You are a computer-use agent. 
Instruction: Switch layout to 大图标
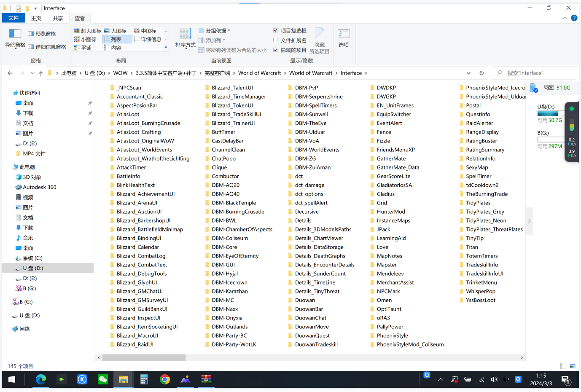(x=115, y=31)
